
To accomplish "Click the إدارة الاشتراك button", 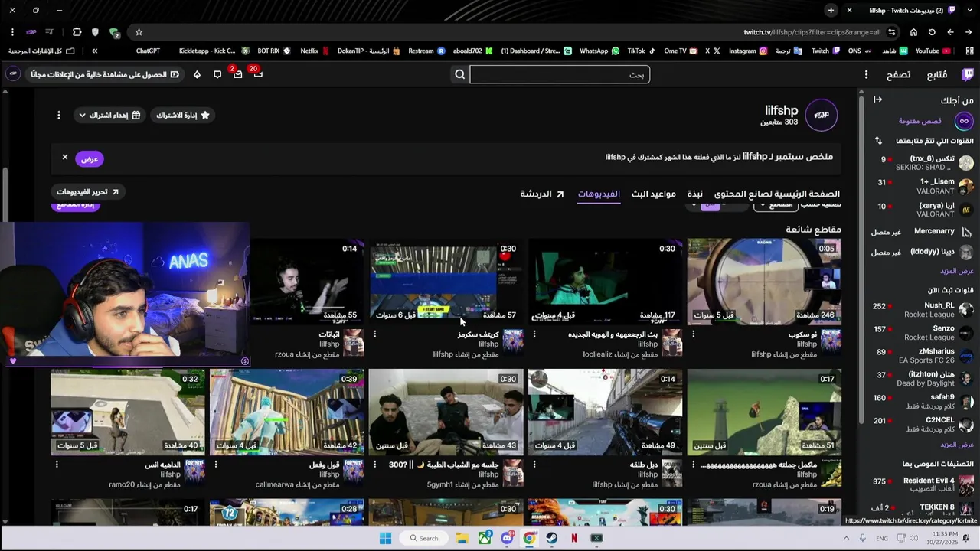I will 183,115.
